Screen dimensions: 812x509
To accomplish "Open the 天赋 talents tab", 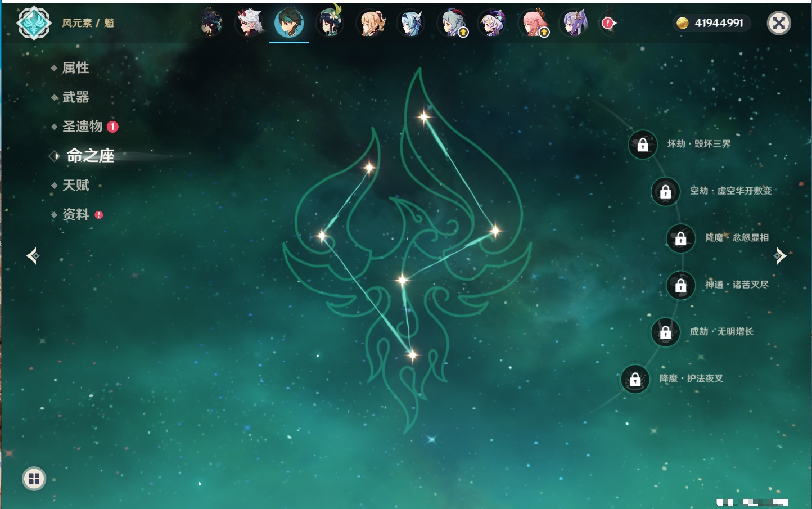I will click(75, 185).
